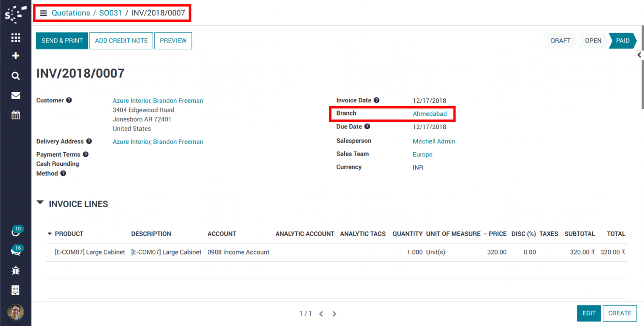Image resolution: width=644 pixels, height=326 pixels.
Task: Click the plus icon in the sidebar
Action: click(15, 56)
